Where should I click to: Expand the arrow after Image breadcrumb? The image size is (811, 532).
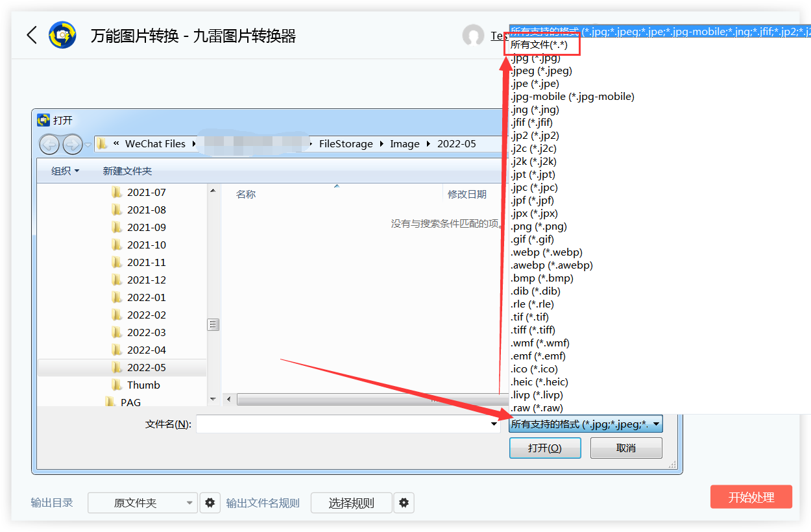428,144
